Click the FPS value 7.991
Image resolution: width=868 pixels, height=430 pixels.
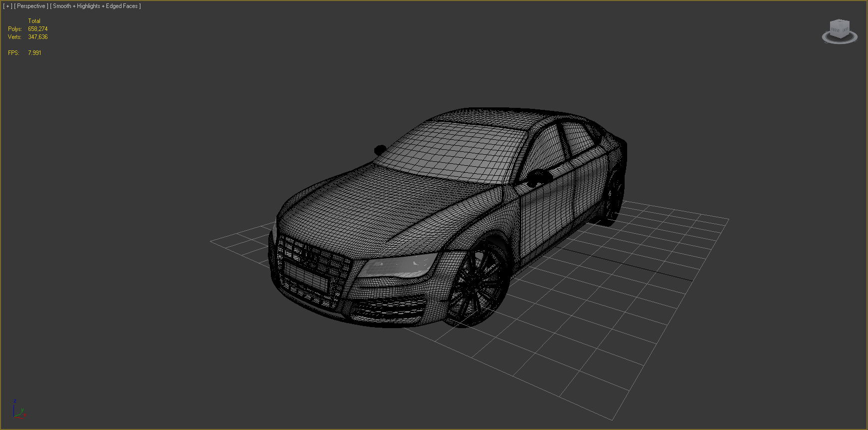point(34,53)
